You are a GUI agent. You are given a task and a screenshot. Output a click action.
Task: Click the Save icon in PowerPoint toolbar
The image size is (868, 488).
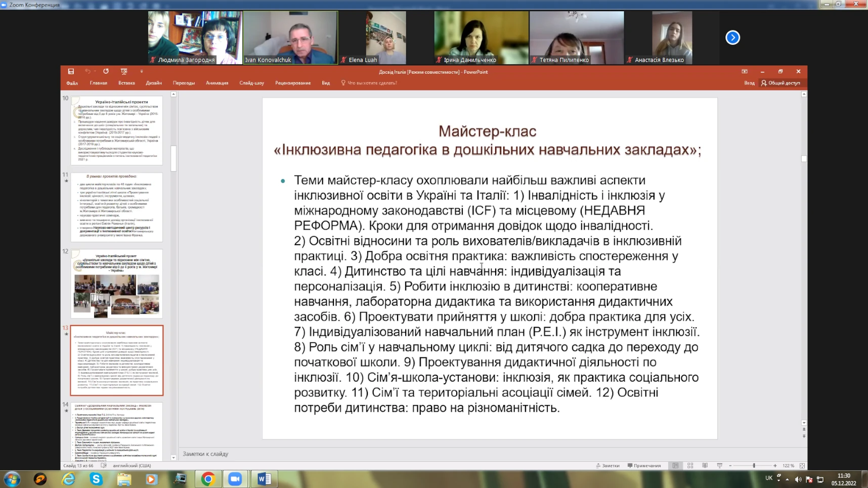point(71,72)
